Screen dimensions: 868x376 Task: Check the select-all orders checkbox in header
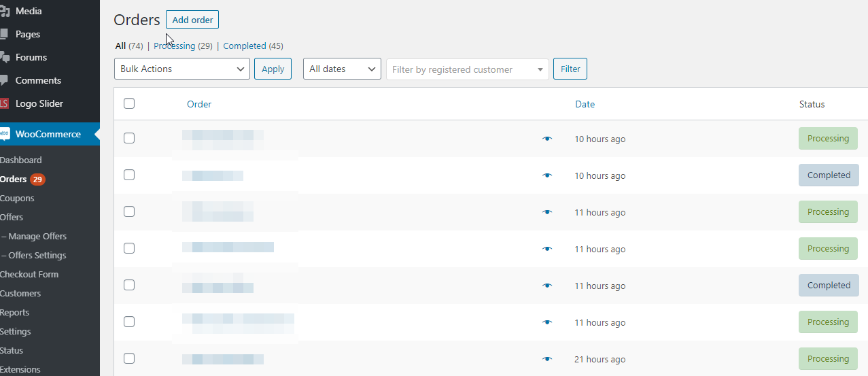(129, 103)
